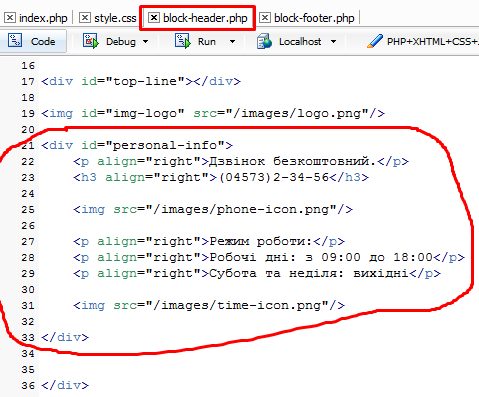Click the text "Режим роботи:"
Image resolution: width=479 pixels, height=397 pixels.
261,241
